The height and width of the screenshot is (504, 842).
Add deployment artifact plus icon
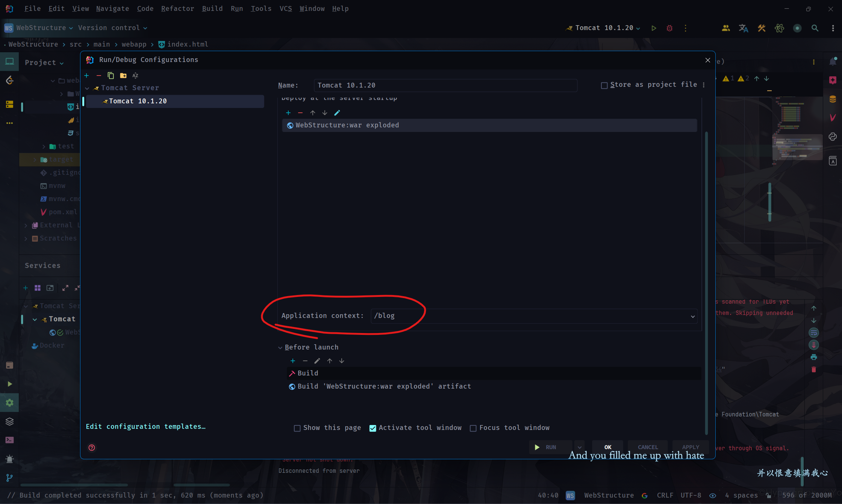click(288, 113)
